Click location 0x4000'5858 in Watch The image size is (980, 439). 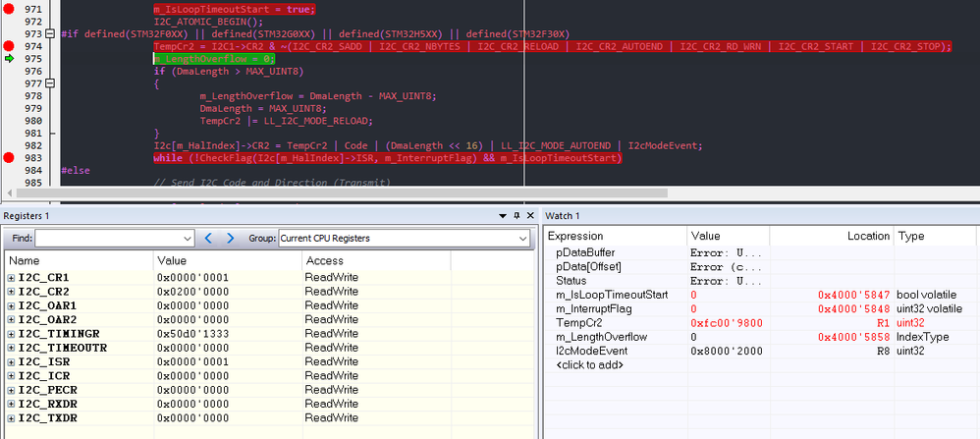pyautogui.click(x=853, y=337)
